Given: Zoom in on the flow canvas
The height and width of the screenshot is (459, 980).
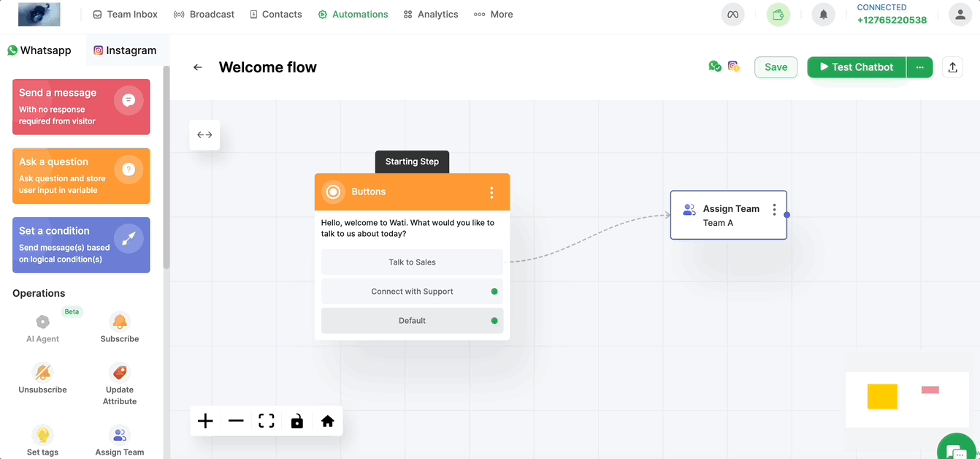Looking at the screenshot, I should click(204, 420).
